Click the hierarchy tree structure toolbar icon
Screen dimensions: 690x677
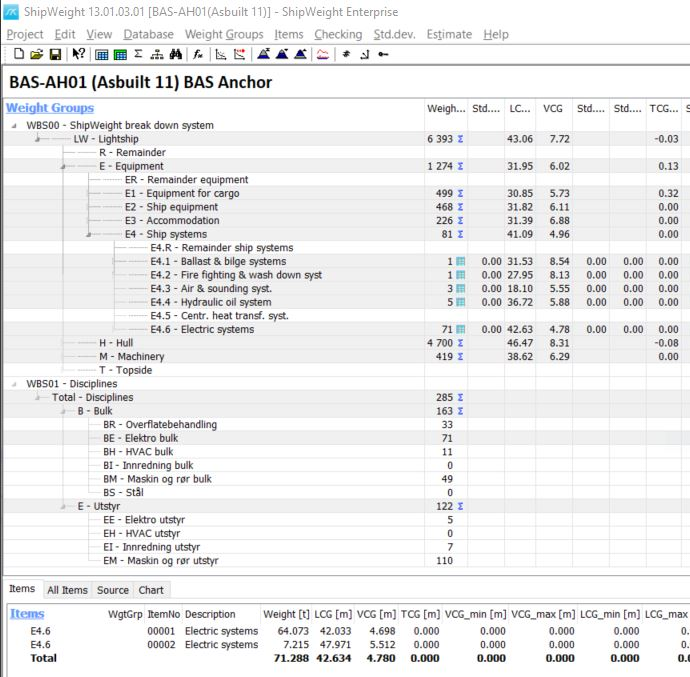(x=158, y=54)
